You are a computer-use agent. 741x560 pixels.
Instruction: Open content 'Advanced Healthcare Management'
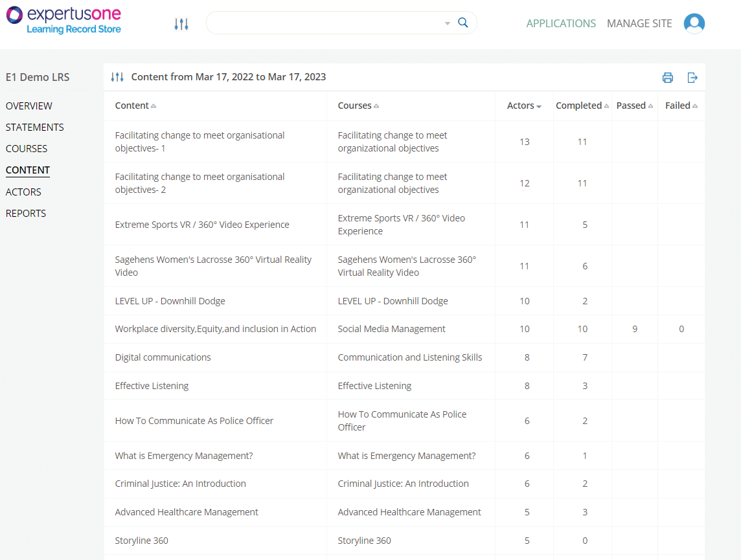click(x=186, y=512)
